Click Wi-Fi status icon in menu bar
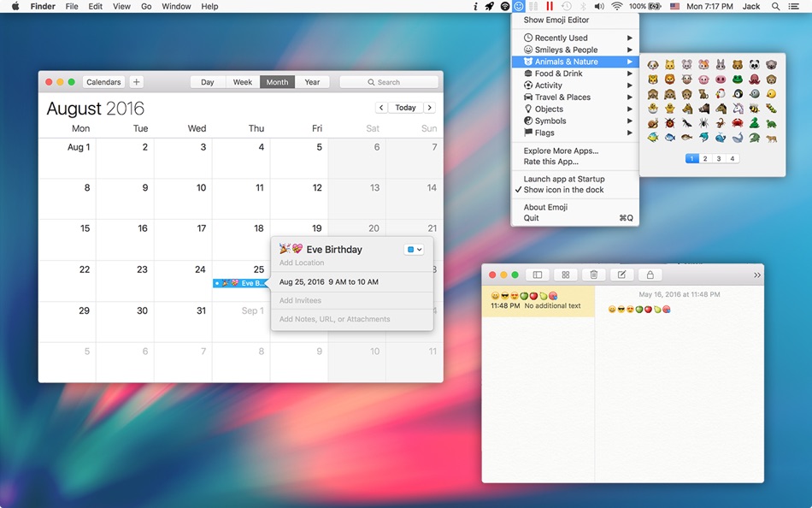 (x=617, y=6)
